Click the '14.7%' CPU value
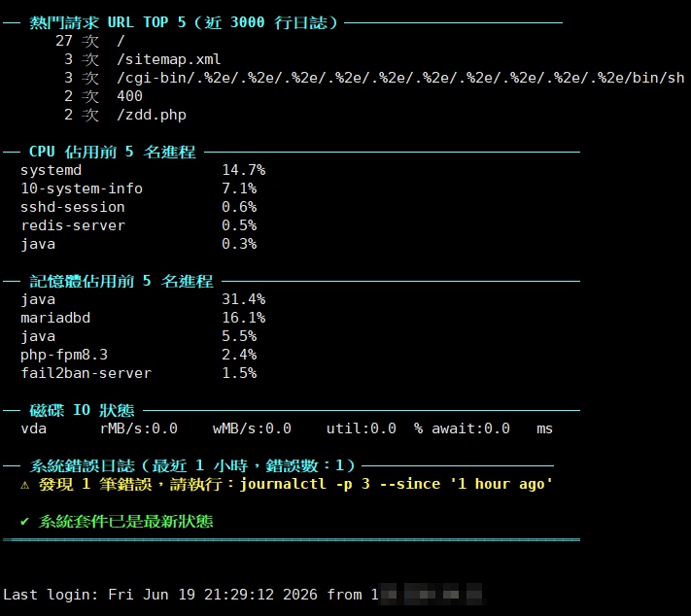 pos(244,170)
